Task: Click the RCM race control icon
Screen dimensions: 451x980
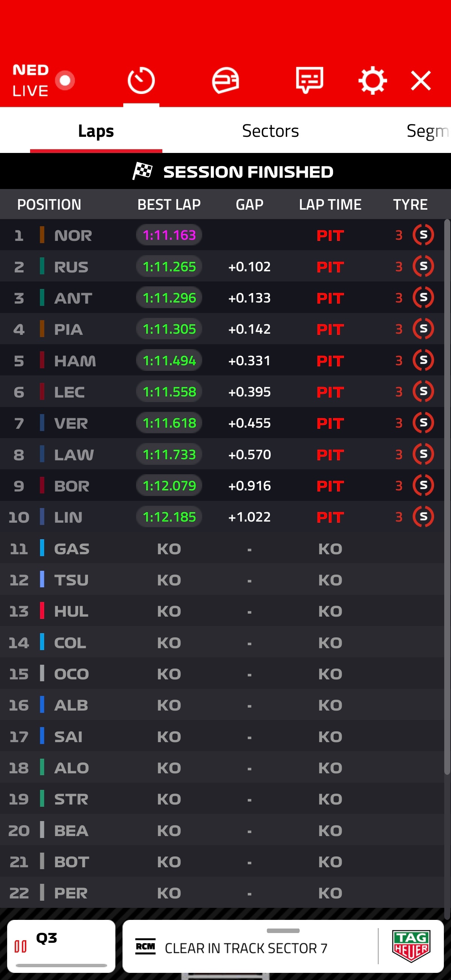Action: click(x=145, y=946)
